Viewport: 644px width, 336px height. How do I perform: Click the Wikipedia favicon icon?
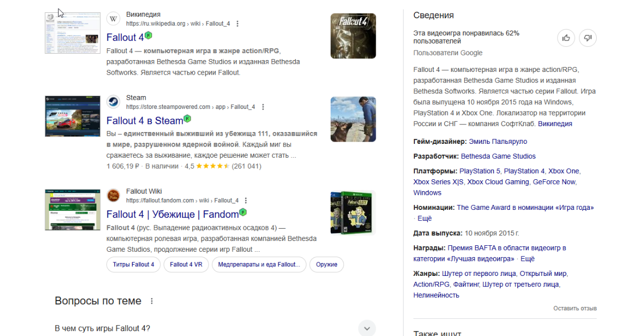113,19
